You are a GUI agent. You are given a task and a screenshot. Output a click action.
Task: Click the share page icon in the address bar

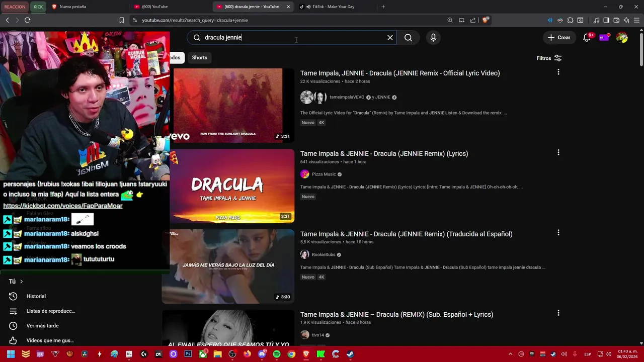coord(473,21)
